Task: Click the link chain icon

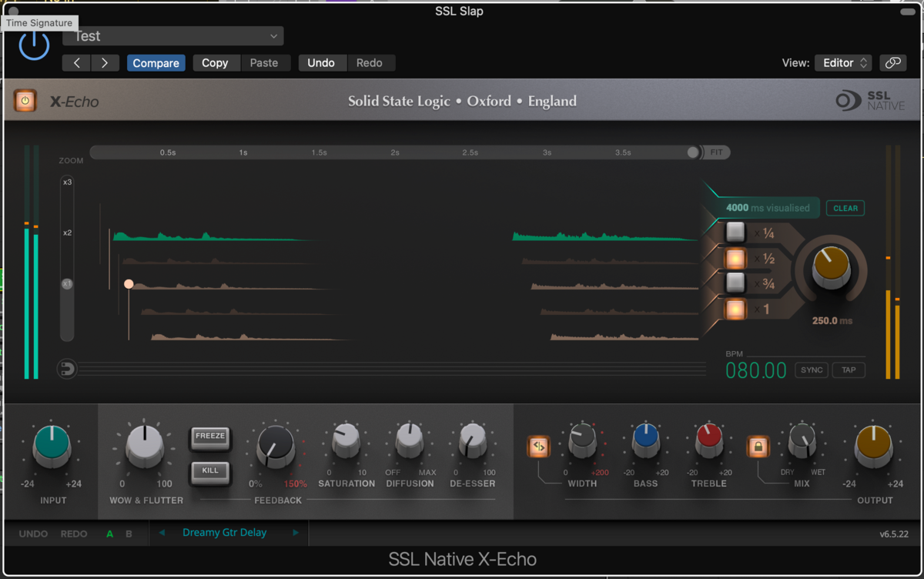Action: 893,63
